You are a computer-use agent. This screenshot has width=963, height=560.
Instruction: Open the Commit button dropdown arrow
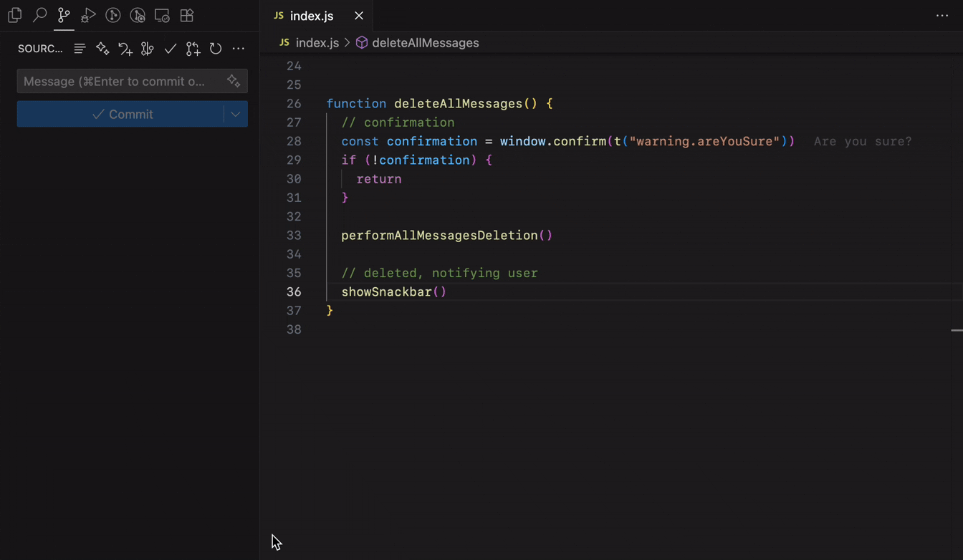(236, 114)
